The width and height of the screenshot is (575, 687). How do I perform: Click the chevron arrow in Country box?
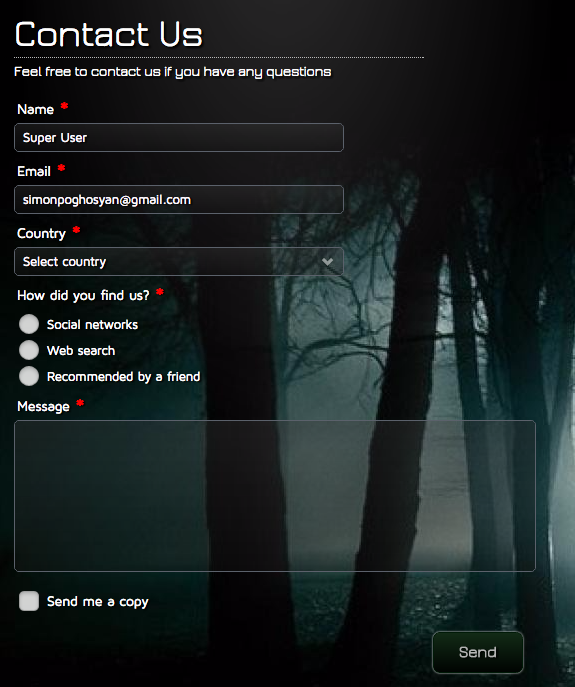pyautogui.click(x=327, y=262)
